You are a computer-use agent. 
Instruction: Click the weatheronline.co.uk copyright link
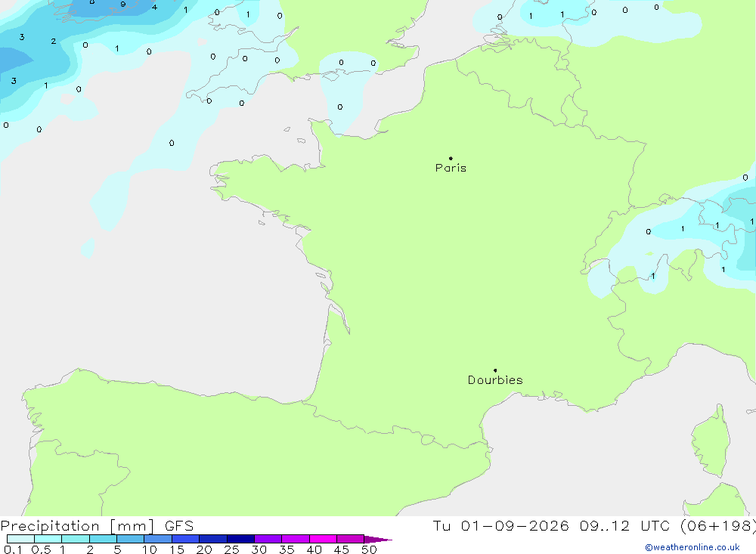[x=692, y=547]
